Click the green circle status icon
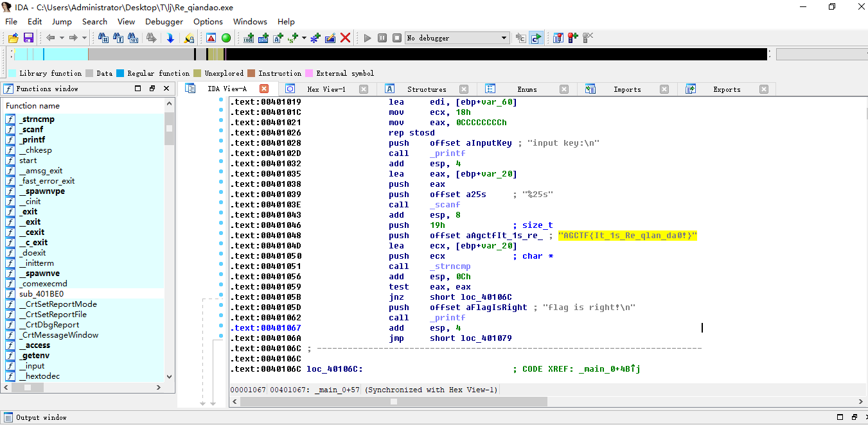This screenshot has width=868, height=425. [226, 38]
